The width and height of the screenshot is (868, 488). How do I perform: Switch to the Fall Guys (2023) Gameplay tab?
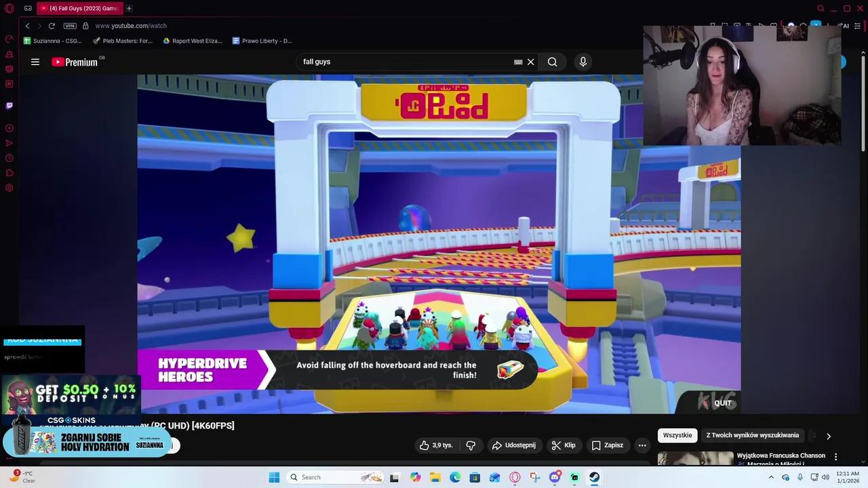pyautogui.click(x=79, y=9)
